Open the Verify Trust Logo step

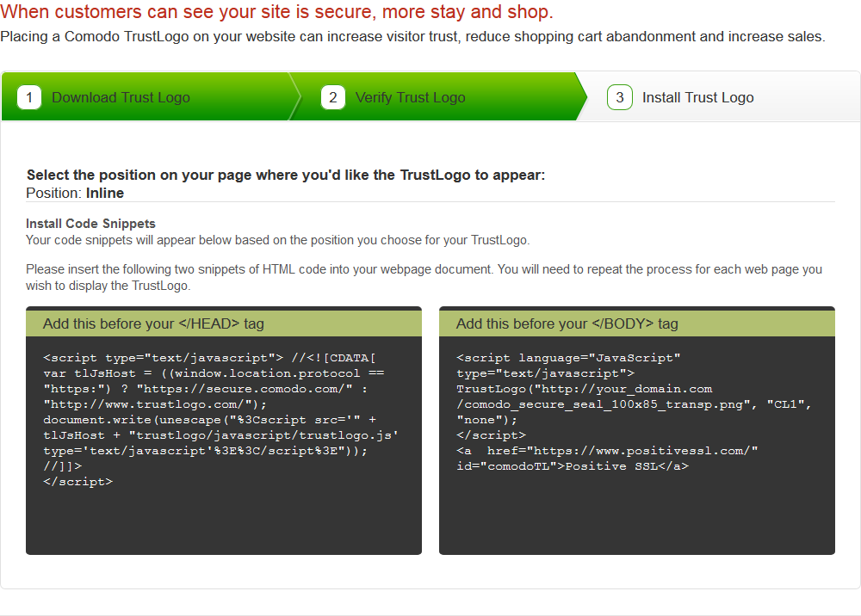click(x=410, y=97)
